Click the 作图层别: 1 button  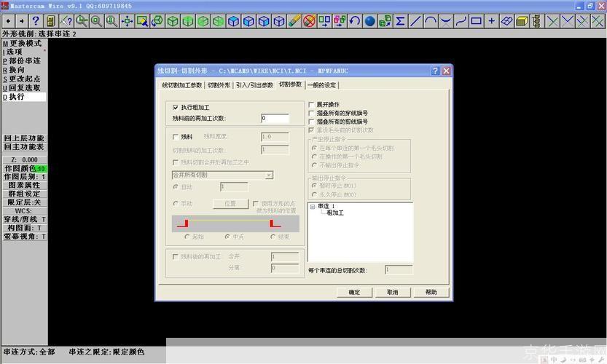coord(24,177)
